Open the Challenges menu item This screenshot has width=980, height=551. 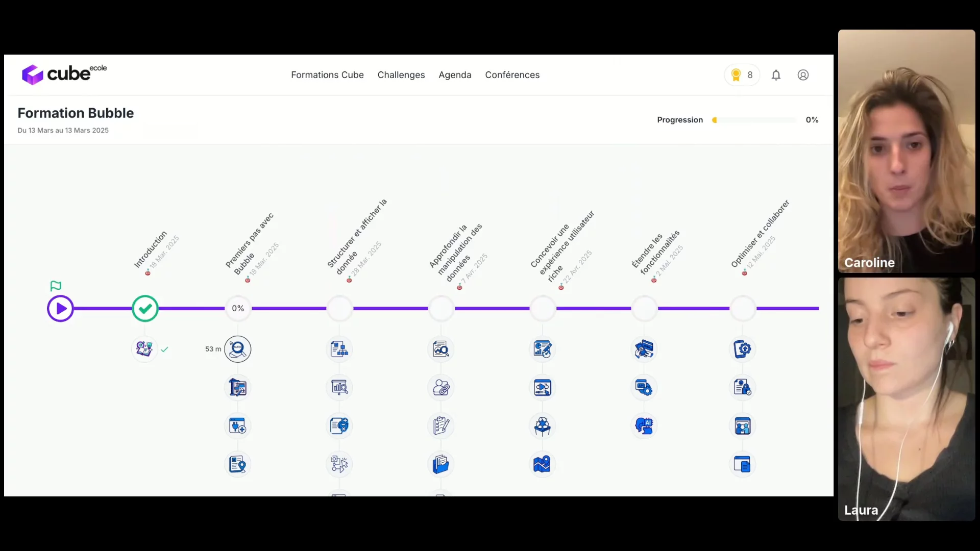tap(401, 75)
